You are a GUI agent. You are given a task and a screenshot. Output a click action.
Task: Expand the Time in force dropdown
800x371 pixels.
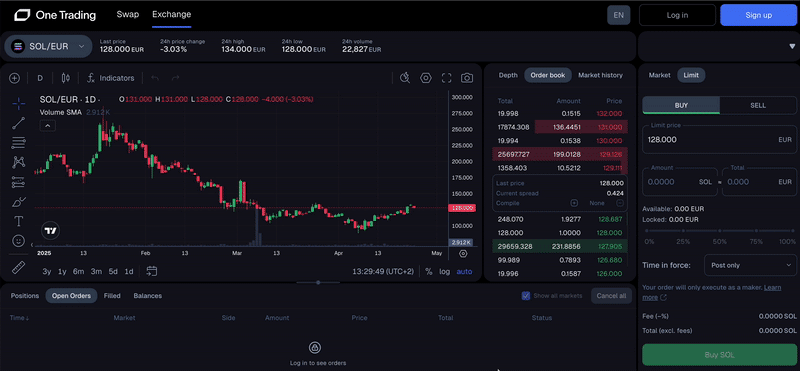pyautogui.click(x=749, y=265)
